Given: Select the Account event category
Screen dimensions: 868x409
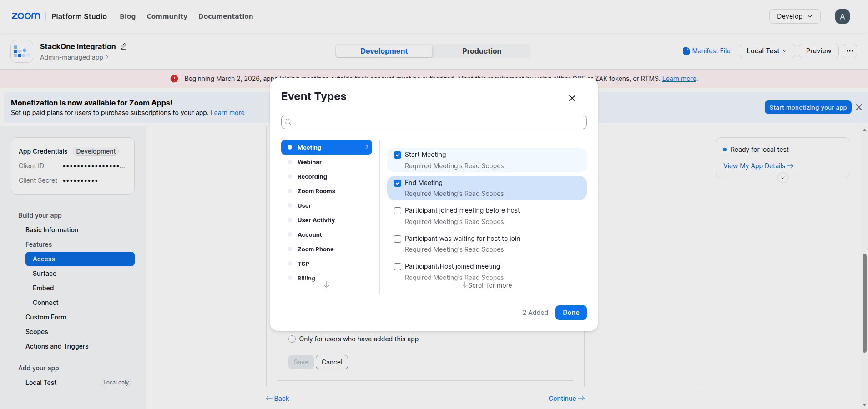Looking at the screenshot, I should point(327,234).
